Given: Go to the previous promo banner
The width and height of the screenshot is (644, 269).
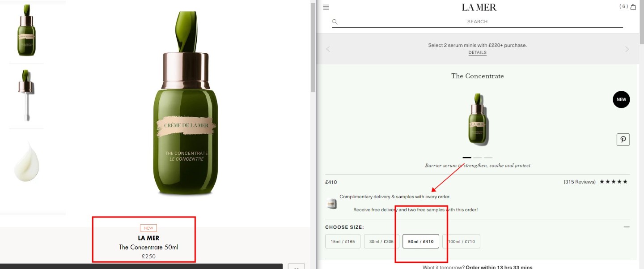Looking at the screenshot, I should [328, 49].
